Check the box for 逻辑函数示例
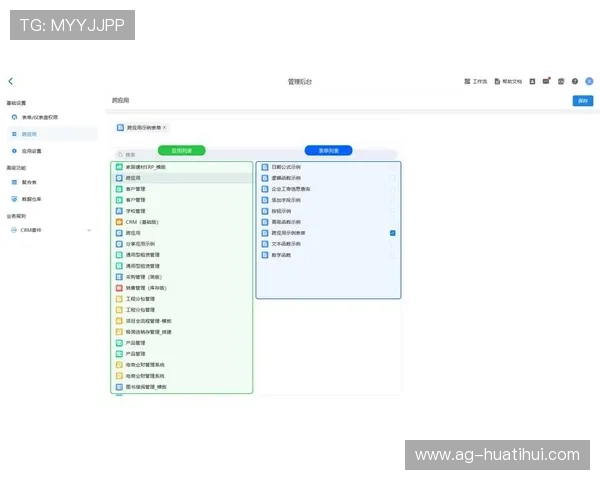This screenshot has width=600, height=480. (393, 178)
